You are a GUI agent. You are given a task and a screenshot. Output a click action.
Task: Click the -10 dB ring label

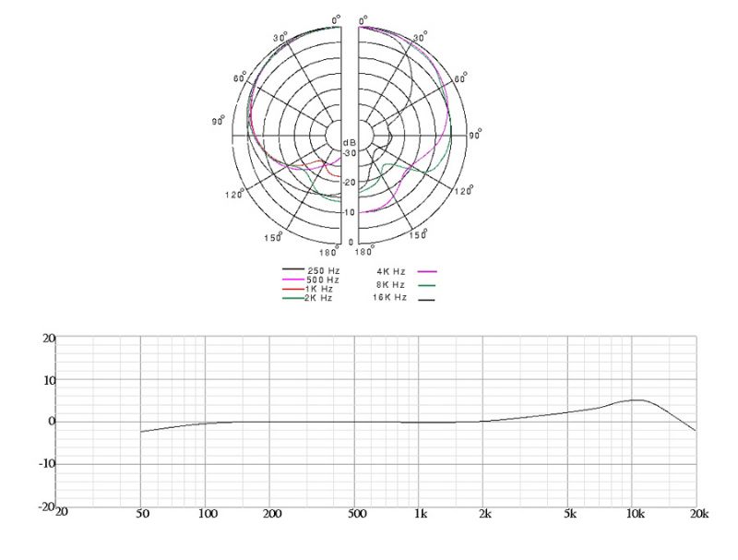(x=349, y=213)
